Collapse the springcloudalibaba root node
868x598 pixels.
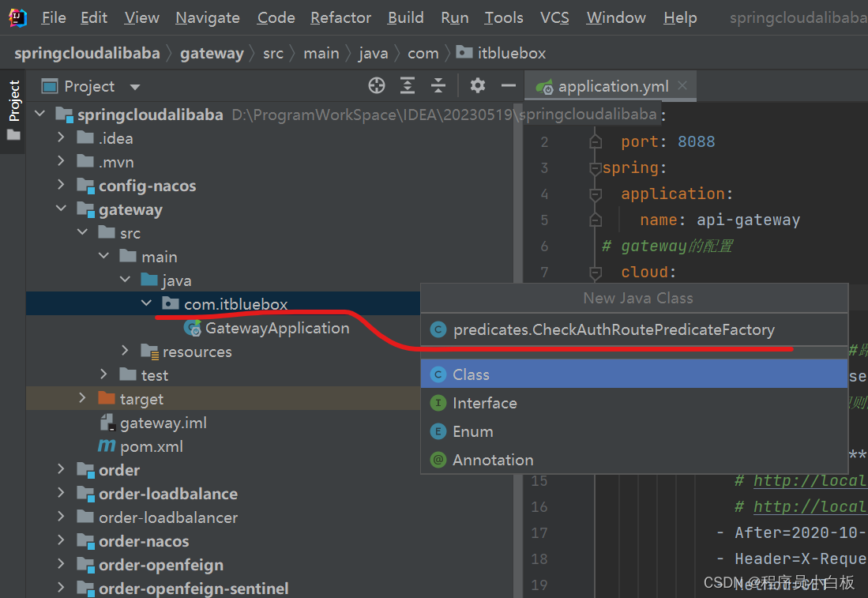pos(39,114)
